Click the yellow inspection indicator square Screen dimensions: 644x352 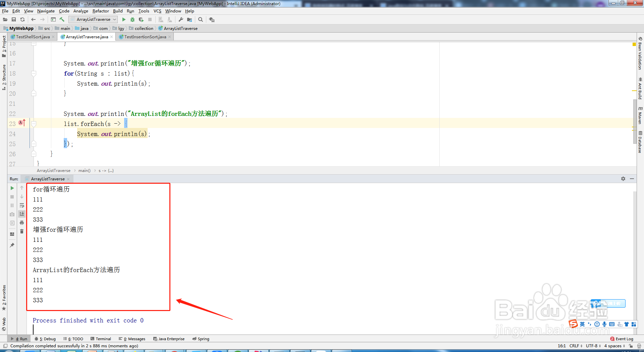(x=634, y=44)
